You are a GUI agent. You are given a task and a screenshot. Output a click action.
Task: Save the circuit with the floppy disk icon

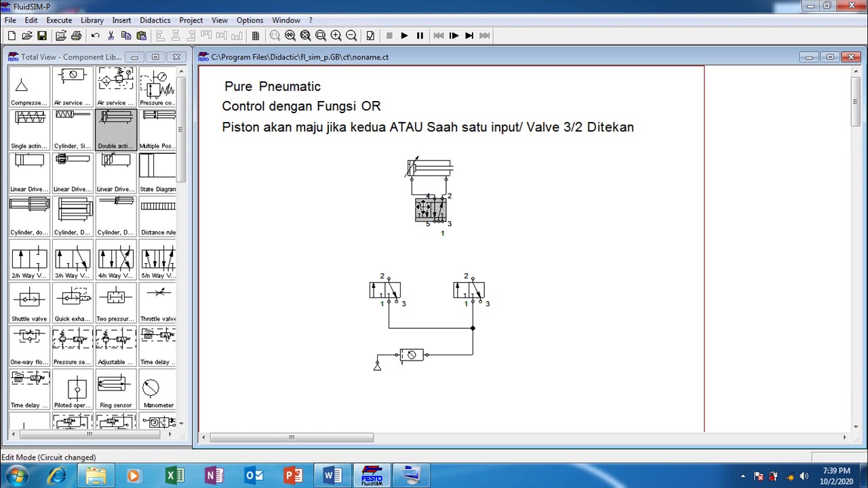42,36
